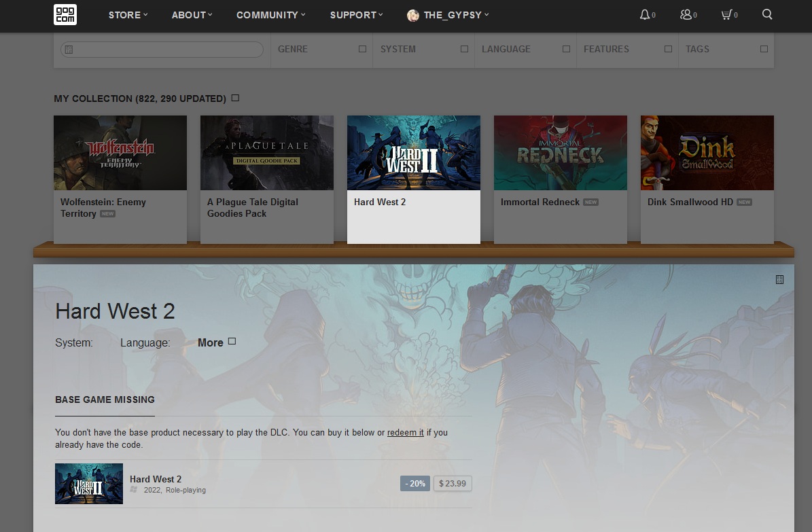Image resolution: width=812 pixels, height=532 pixels.
Task: Click the 'Immortal Redneck' card title
Action: click(540, 202)
